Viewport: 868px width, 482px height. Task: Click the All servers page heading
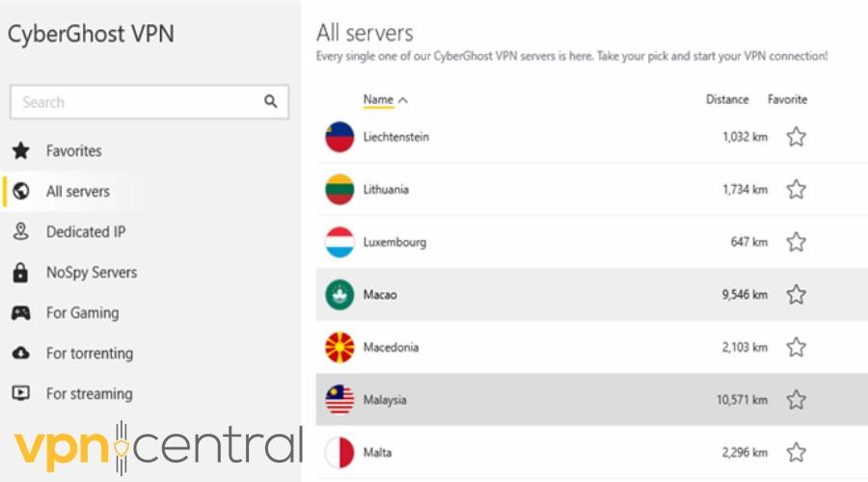pos(365,33)
